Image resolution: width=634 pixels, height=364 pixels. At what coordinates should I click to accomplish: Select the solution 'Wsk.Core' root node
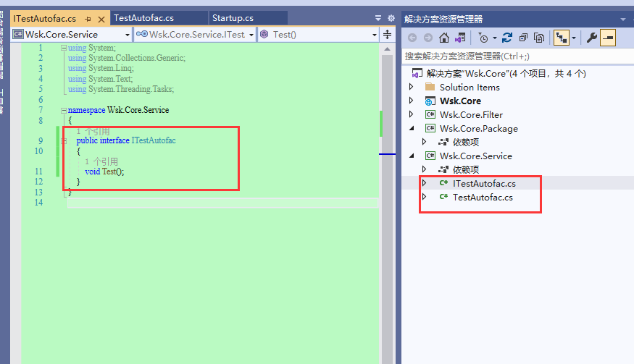pyautogui.click(x=506, y=74)
